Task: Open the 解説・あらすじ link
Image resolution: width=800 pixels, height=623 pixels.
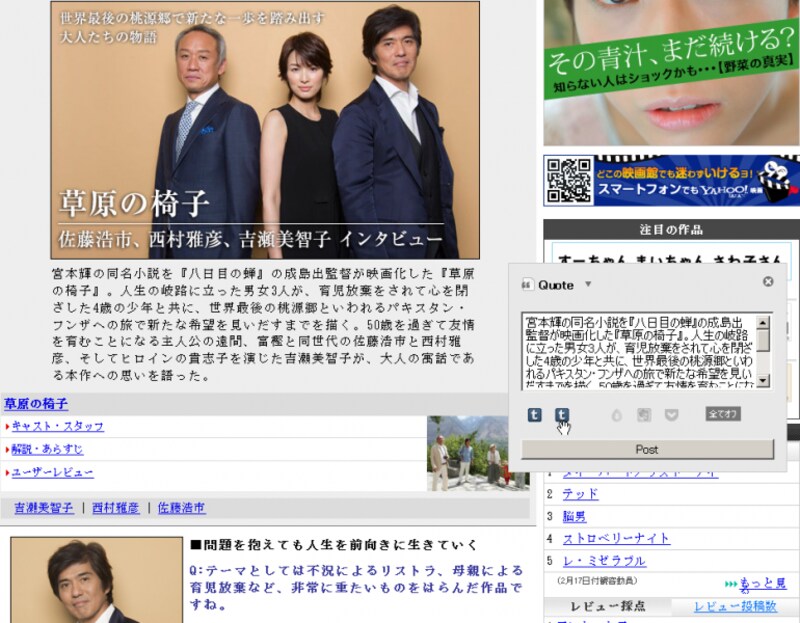Action: (47, 449)
